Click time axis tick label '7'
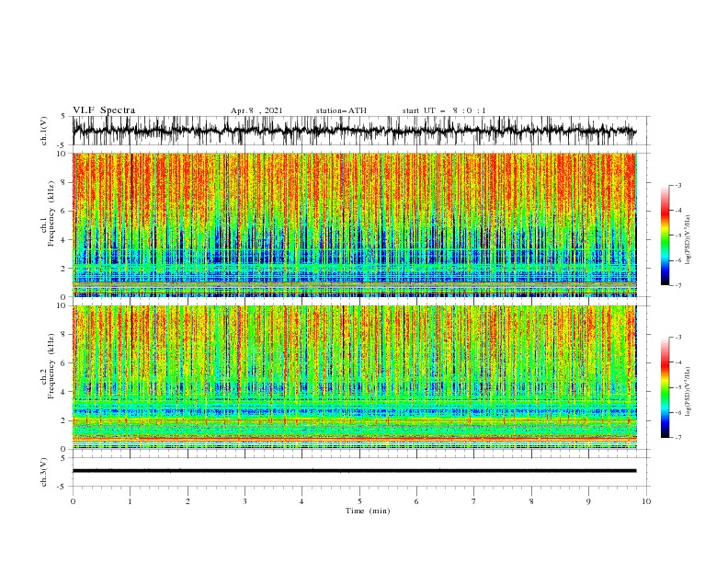The image size is (728, 563). coord(474,501)
